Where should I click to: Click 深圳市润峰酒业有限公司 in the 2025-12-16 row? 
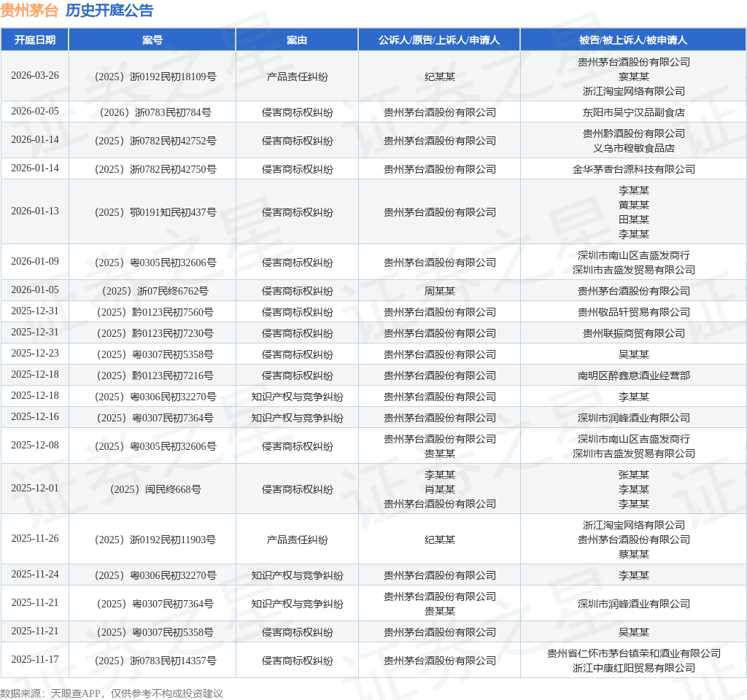pyautogui.click(x=633, y=418)
